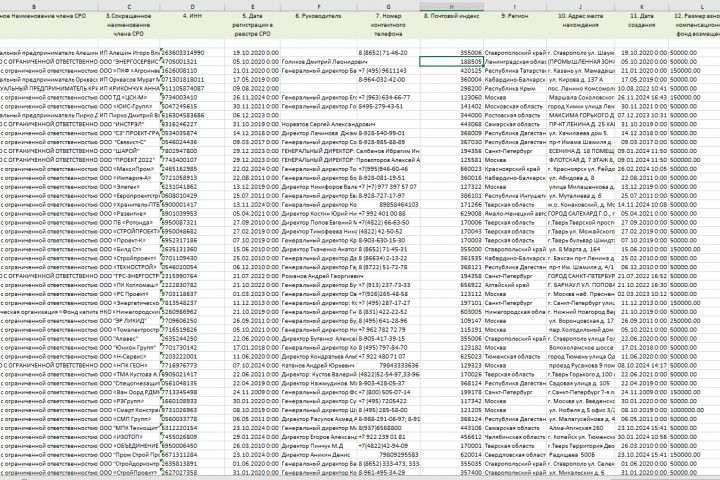The height and width of the screenshot is (480, 720).
Task: Select column G header
Action: point(388,6)
